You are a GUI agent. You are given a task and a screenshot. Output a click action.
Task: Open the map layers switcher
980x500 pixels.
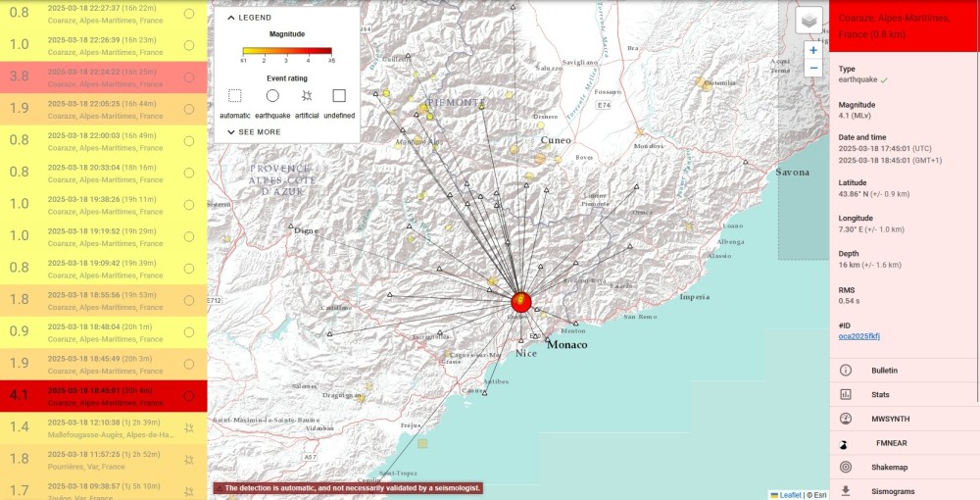(x=808, y=21)
